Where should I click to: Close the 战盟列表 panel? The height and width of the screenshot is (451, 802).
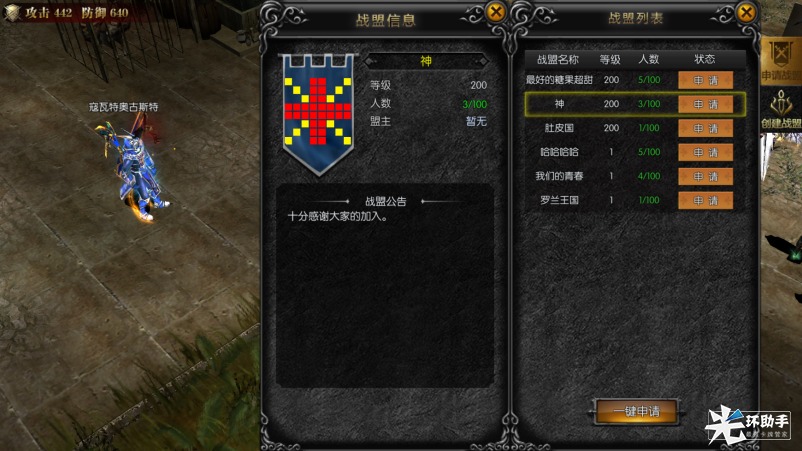[746, 12]
